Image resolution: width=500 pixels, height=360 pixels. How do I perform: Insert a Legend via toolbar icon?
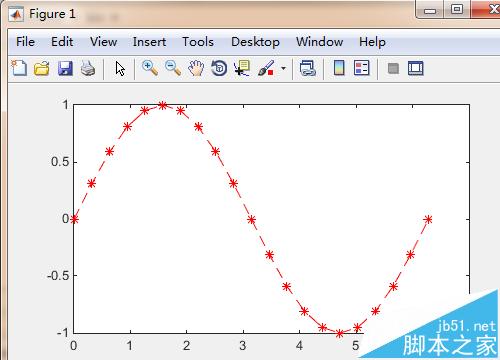(x=362, y=68)
